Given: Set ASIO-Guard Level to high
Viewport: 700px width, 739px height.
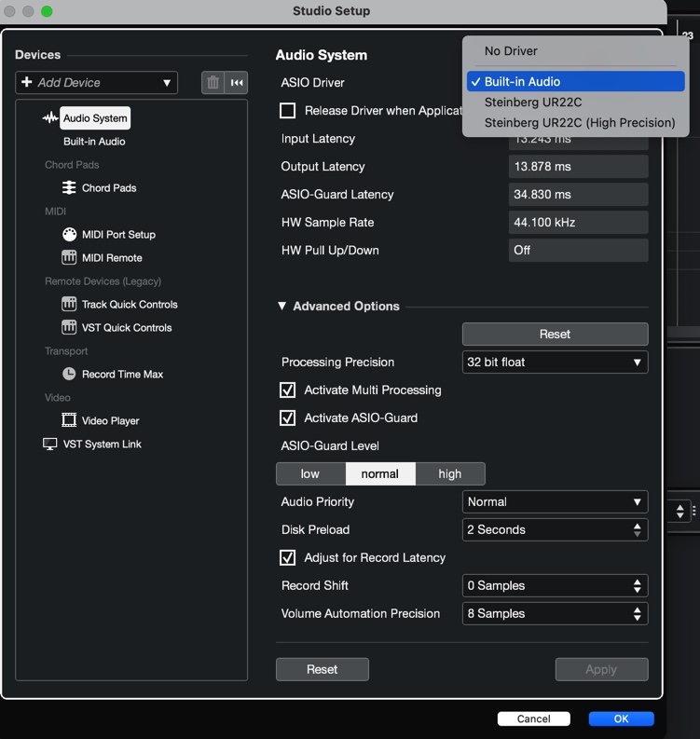Looking at the screenshot, I should (x=450, y=473).
